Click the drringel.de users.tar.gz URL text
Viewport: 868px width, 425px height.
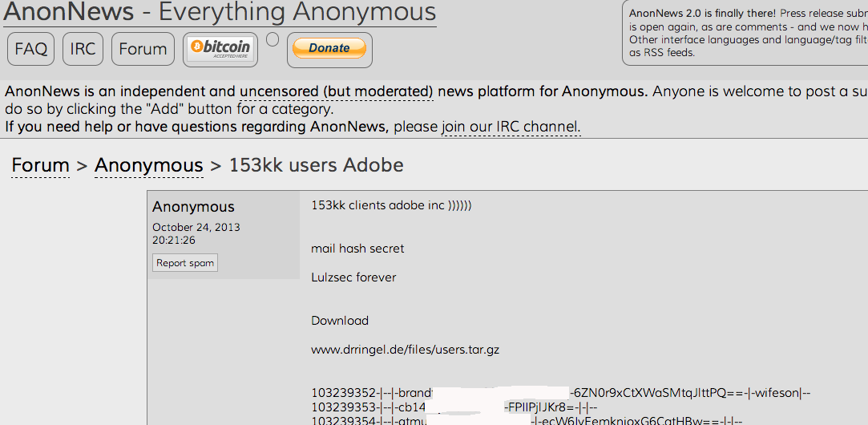(x=405, y=350)
